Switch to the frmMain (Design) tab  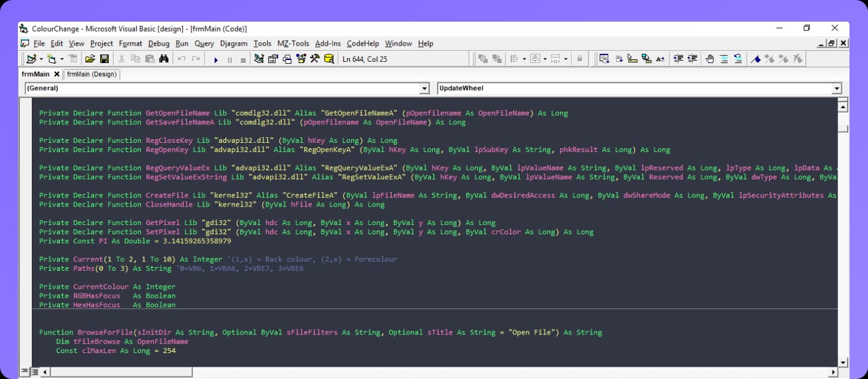tap(91, 73)
